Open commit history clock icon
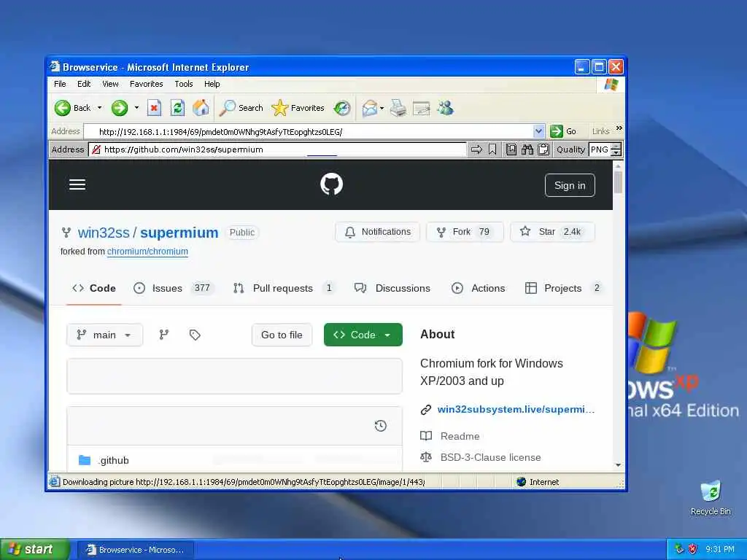747x560 pixels. point(381,426)
